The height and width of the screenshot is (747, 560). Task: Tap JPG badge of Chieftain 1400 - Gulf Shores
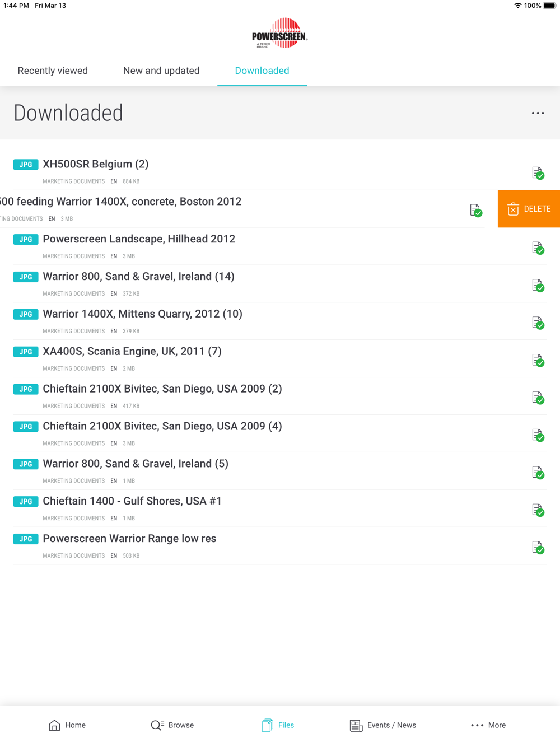tap(26, 502)
